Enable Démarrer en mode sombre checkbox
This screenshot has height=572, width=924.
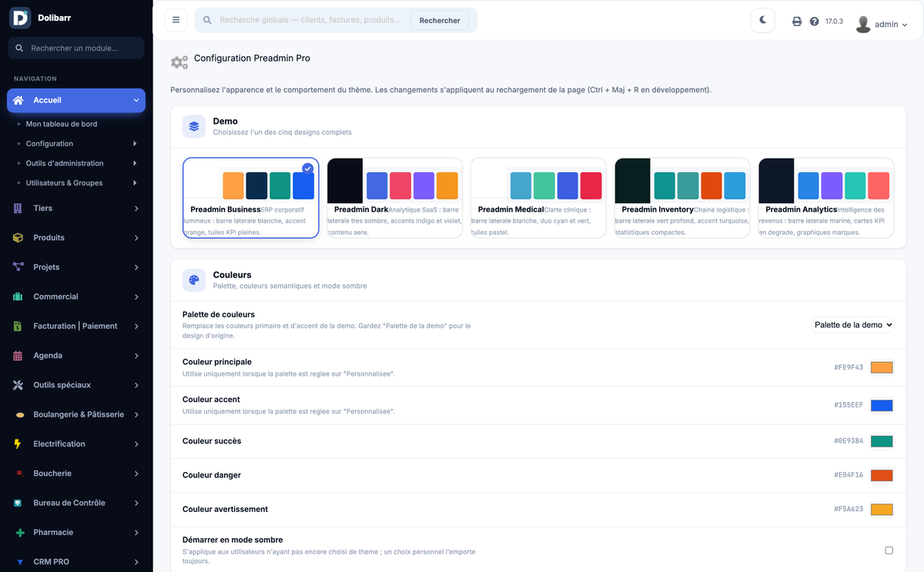click(x=889, y=550)
